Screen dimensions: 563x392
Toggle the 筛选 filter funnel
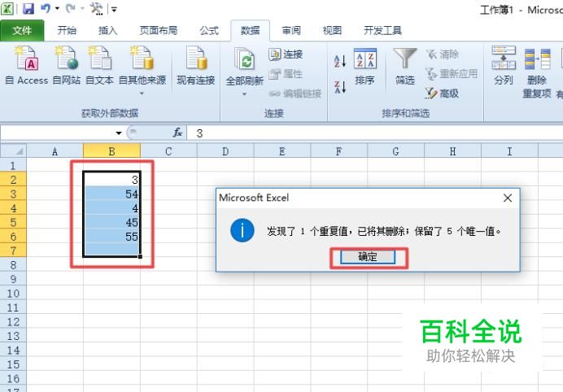pos(404,66)
